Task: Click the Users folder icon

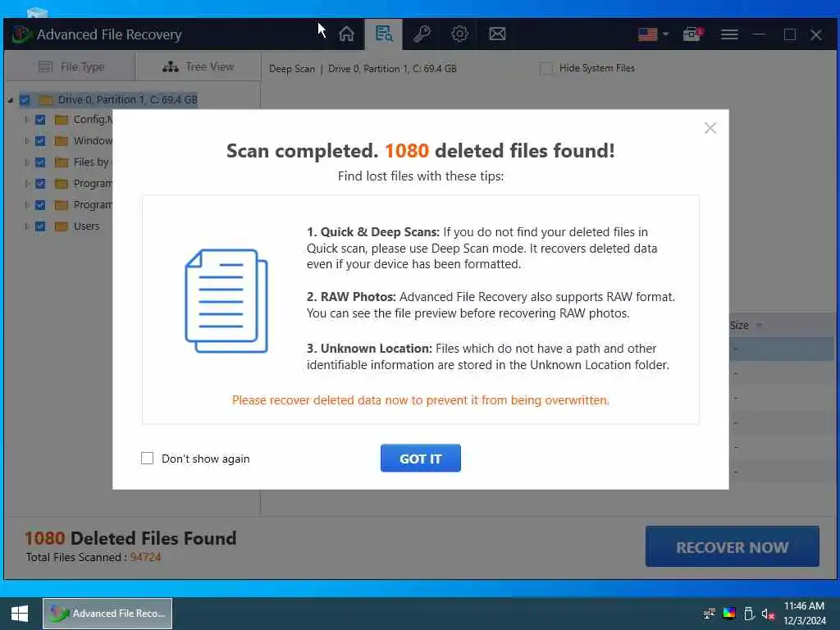Action: click(x=62, y=226)
